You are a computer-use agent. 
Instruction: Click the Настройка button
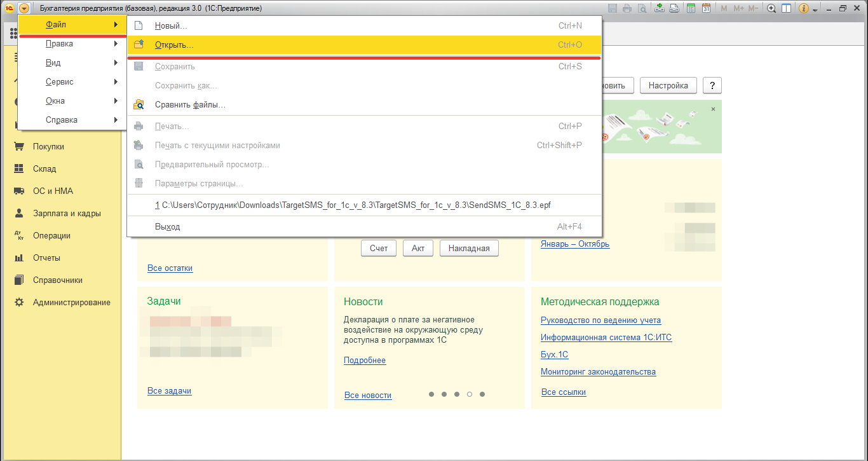pyautogui.click(x=668, y=86)
